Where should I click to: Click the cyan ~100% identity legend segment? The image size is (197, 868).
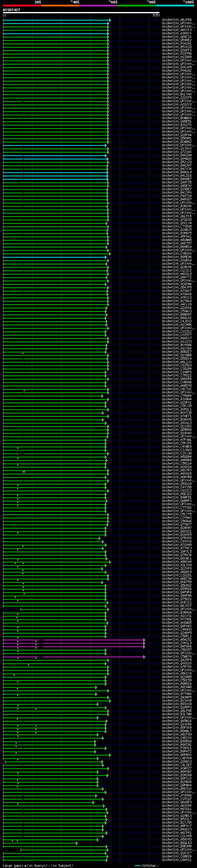point(175,6)
